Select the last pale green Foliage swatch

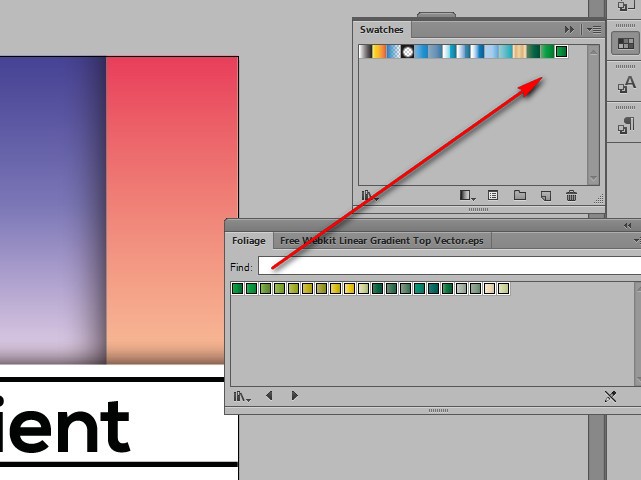coord(504,289)
